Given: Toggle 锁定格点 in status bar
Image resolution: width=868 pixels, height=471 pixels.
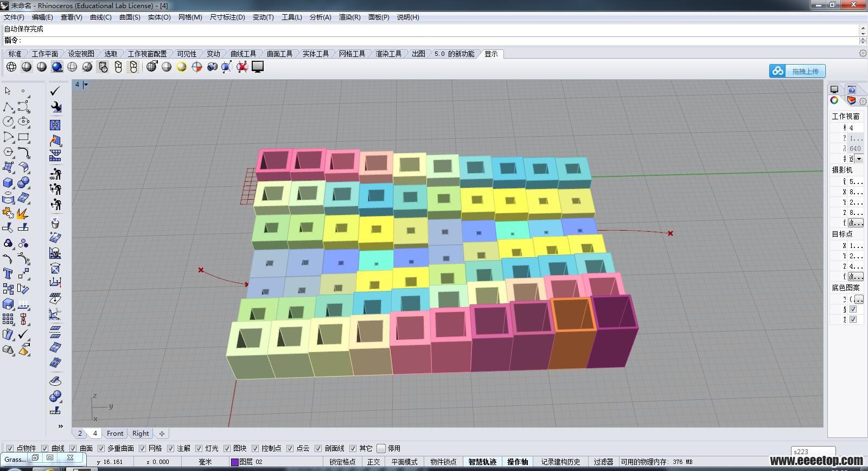Looking at the screenshot, I should 342,462.
